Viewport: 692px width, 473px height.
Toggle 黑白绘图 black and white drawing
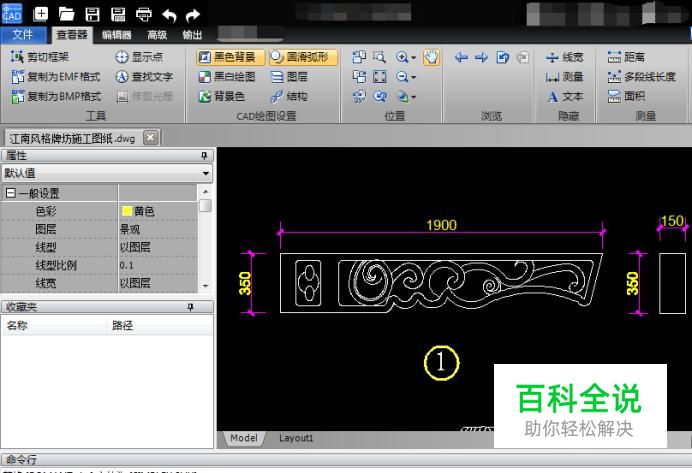tap(226, 77)
